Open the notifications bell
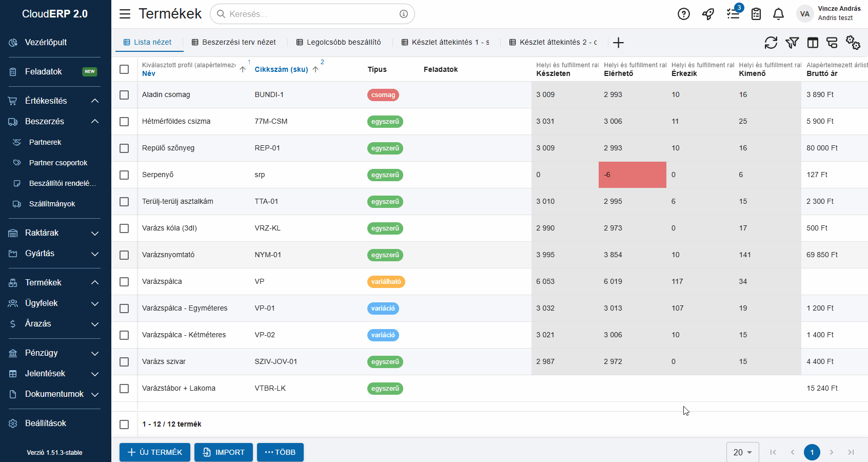Screen dimensions: 868x462 coord(778,14)
